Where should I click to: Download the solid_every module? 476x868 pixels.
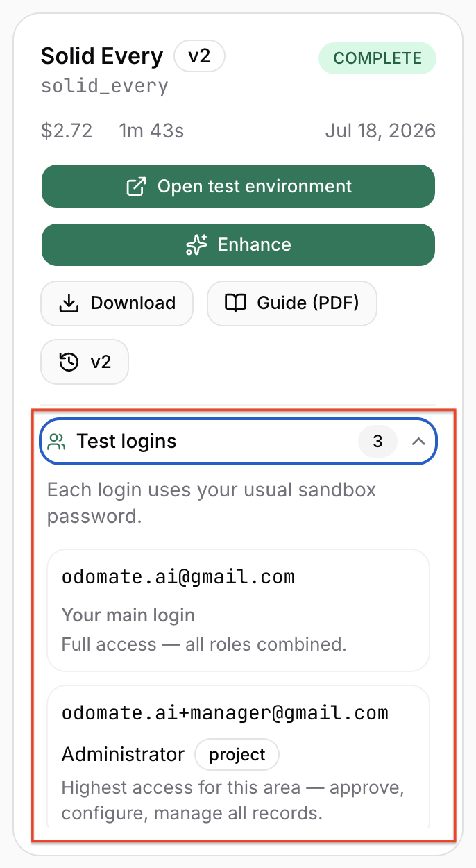click(x=117, y=303)
